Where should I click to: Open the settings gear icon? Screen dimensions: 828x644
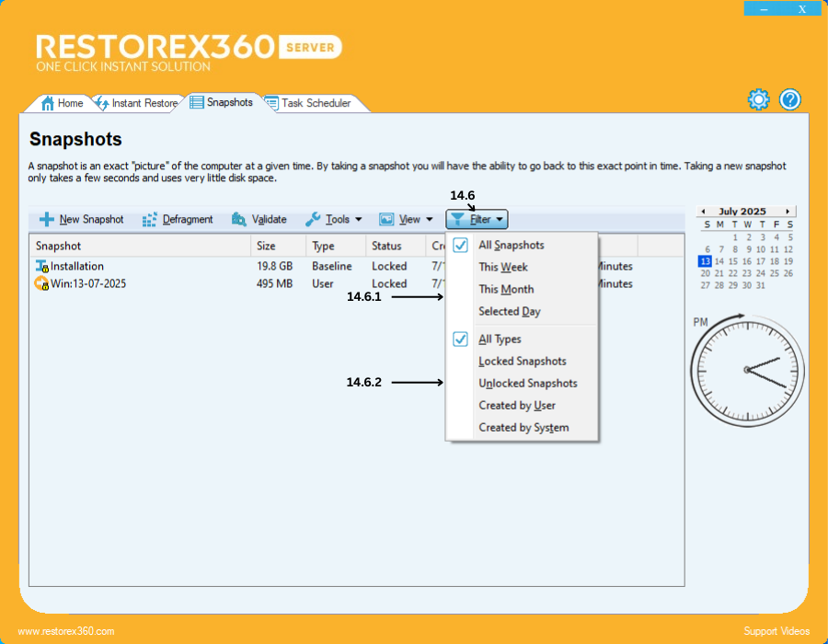758,99
